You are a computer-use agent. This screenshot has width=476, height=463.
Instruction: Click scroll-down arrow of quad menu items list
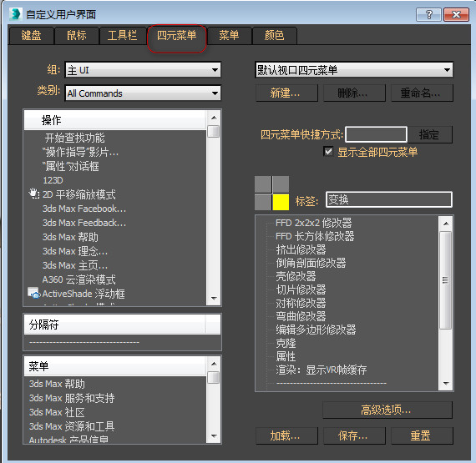pyautogui.click(x=446, y=384)
